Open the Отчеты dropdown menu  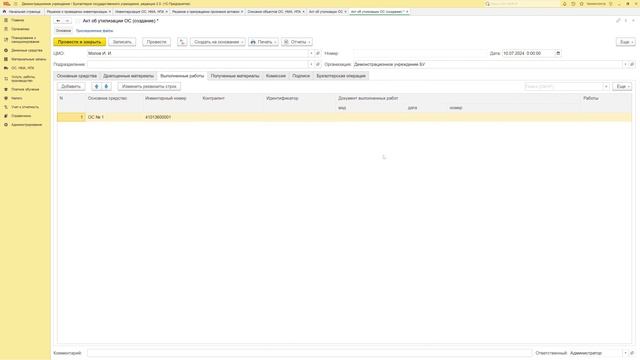click(297, 42)
